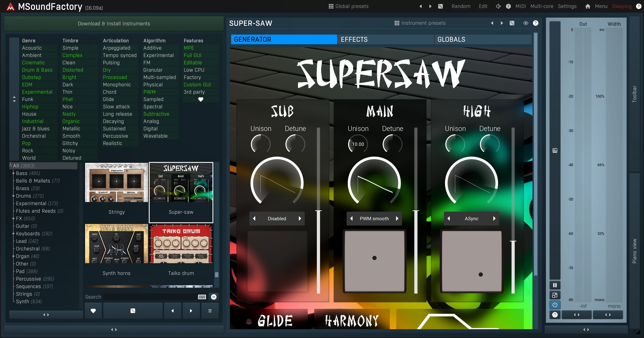The image size is (644, 338).
Task: Click into the Search field
Action: 150,297
